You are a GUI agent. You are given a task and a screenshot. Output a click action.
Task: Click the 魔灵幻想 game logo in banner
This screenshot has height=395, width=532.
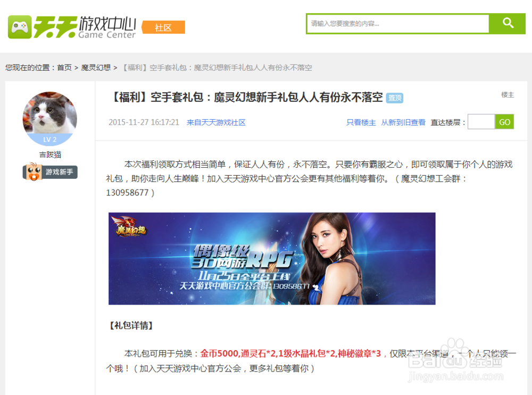pyautogui.click(x=130, y=227)
